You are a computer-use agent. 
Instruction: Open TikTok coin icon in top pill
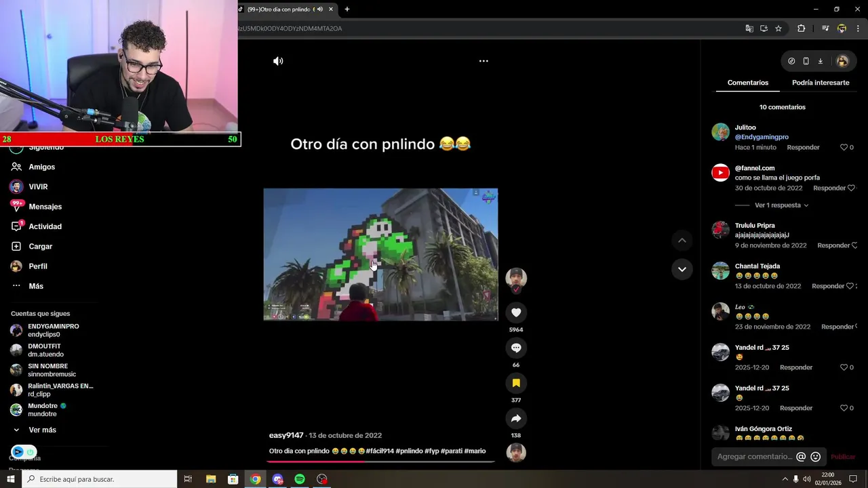[x=791, y=61]
